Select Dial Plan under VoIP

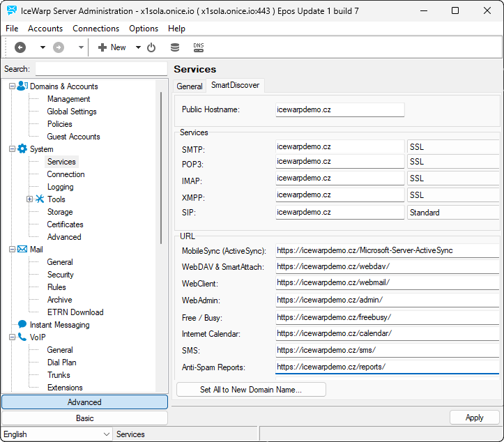(62, 363)
